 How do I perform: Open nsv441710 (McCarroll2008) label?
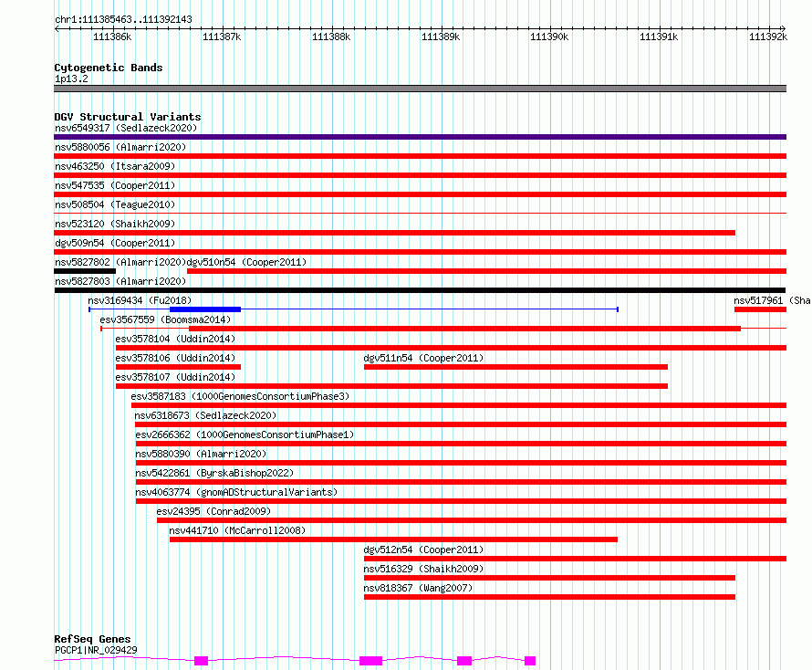237,530
